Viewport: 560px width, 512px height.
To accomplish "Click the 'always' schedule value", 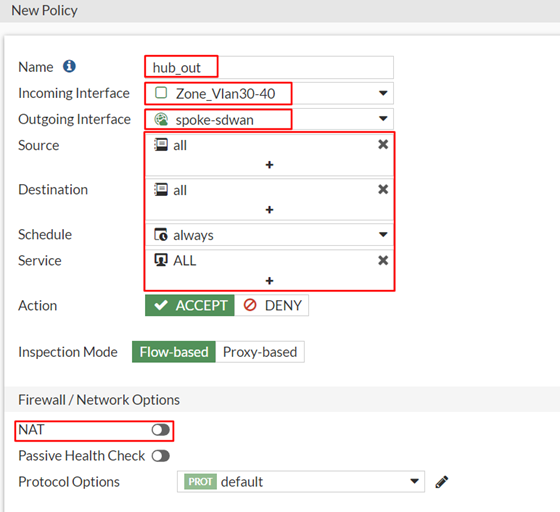I will click(x=193, y=236).
